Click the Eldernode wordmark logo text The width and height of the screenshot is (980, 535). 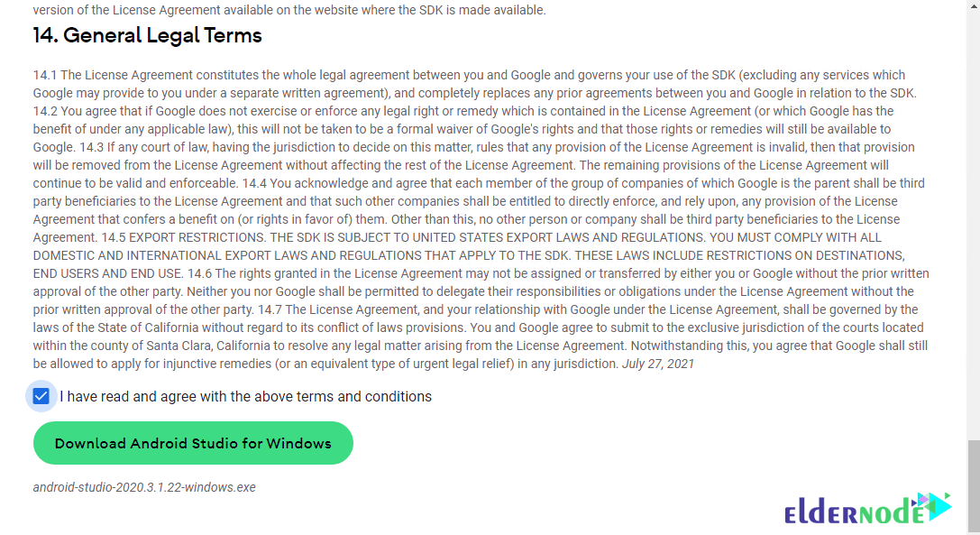853,513
